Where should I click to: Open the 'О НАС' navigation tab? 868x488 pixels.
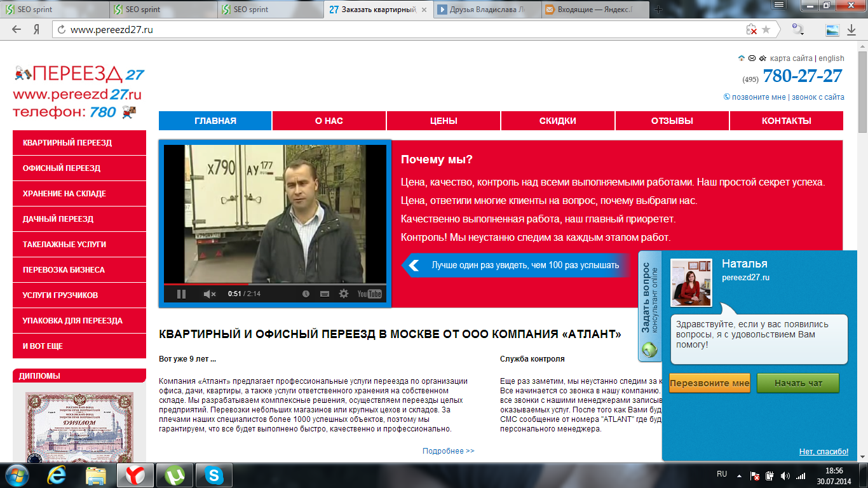[329, 121]
